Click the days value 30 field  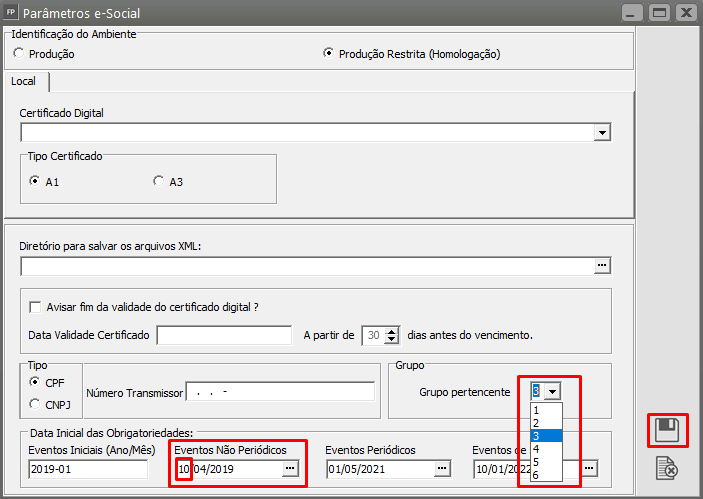click(x=374, y=335)
